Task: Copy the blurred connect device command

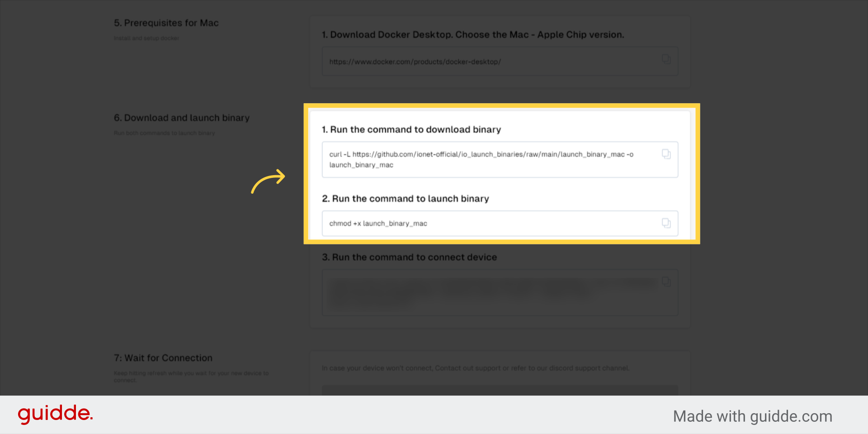Action: (666, 281)
